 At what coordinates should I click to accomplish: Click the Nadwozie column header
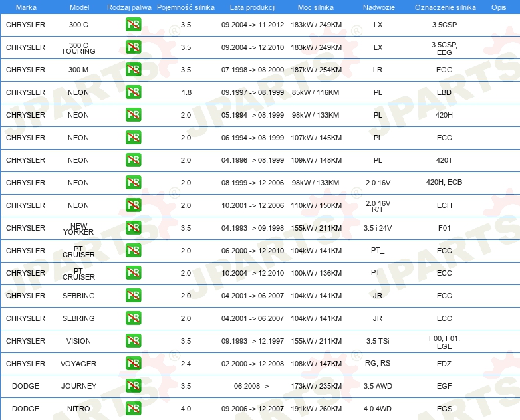379,7
